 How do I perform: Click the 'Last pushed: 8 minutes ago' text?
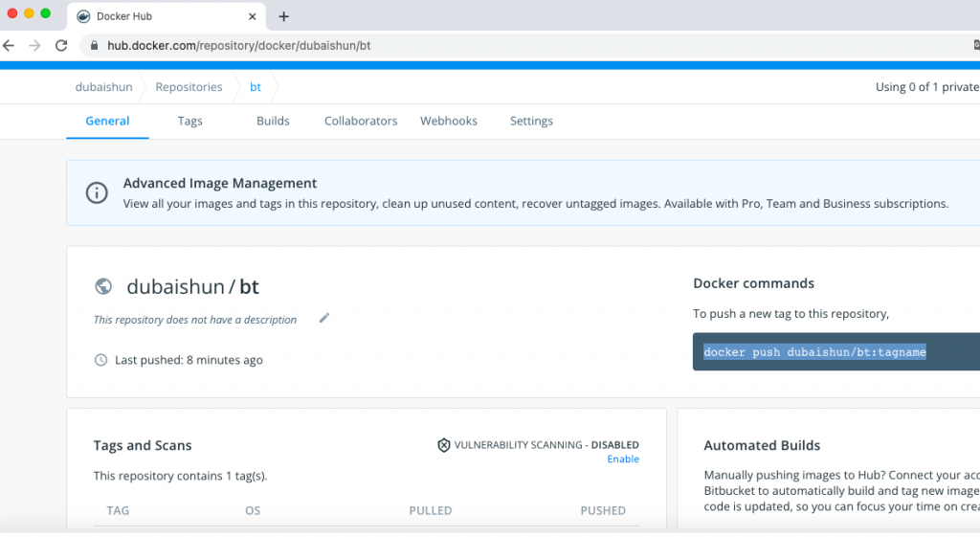(x=189, y=360)
